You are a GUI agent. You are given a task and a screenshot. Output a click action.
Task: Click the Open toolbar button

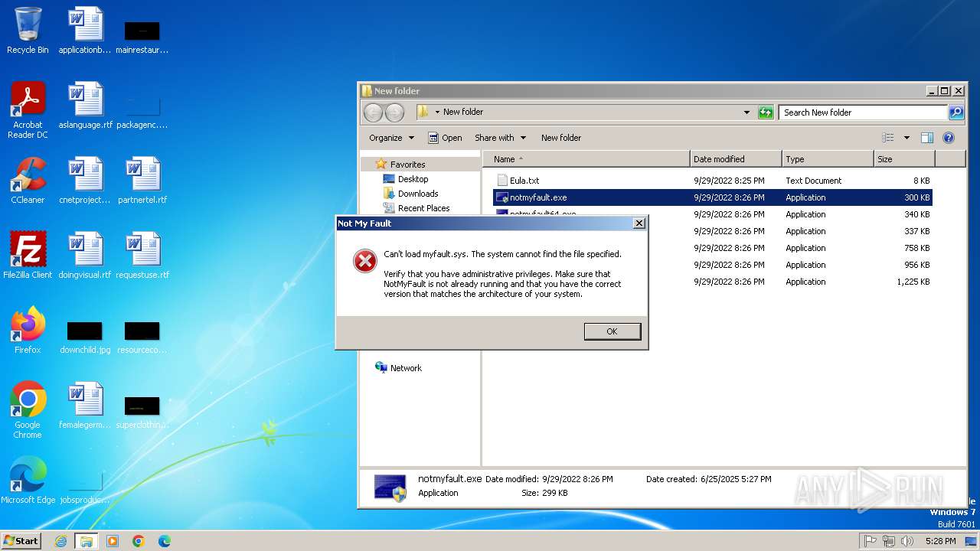pos(445,138)
